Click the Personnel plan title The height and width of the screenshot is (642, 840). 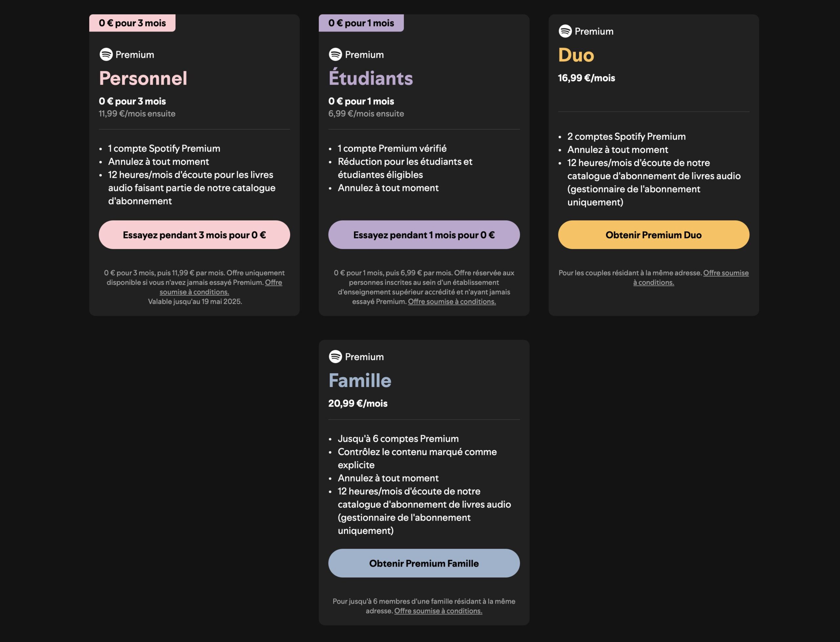pyautogui.click(x=143, y=78)
